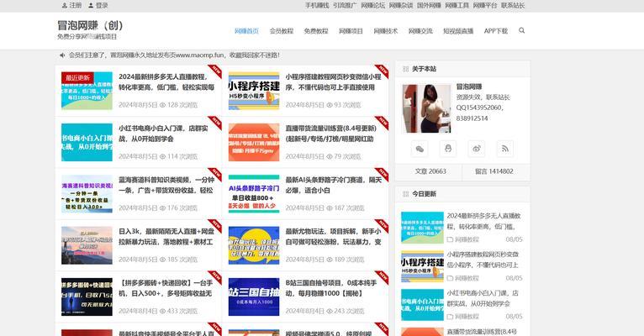Open the 网赚技术 menu item
This screenshot has height=336, width=644.
tap(386, 31)
